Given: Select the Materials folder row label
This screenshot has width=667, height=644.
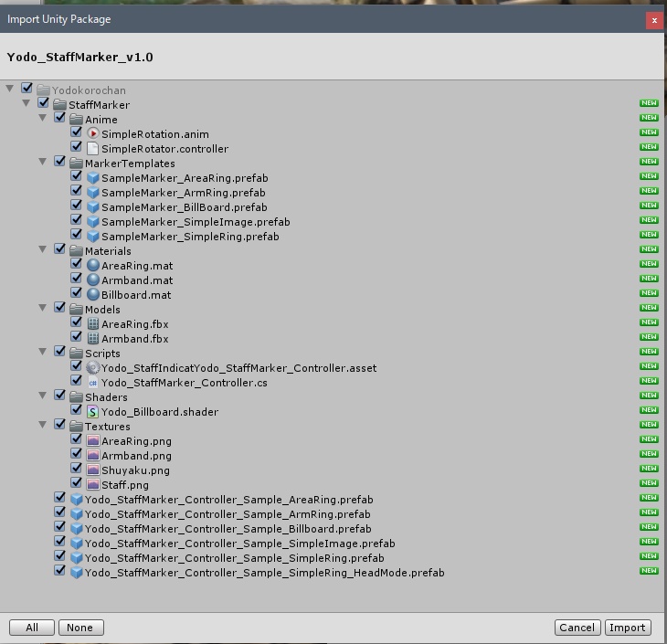Looking at the screenshot, I should point(108,251).
